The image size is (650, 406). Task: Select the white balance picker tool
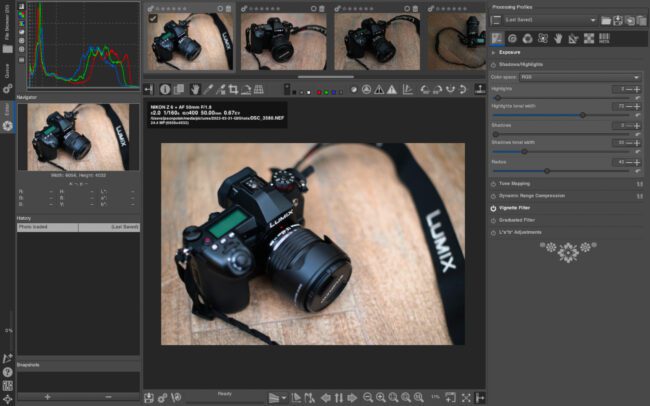pyautogui.click(x=208, y=89)
